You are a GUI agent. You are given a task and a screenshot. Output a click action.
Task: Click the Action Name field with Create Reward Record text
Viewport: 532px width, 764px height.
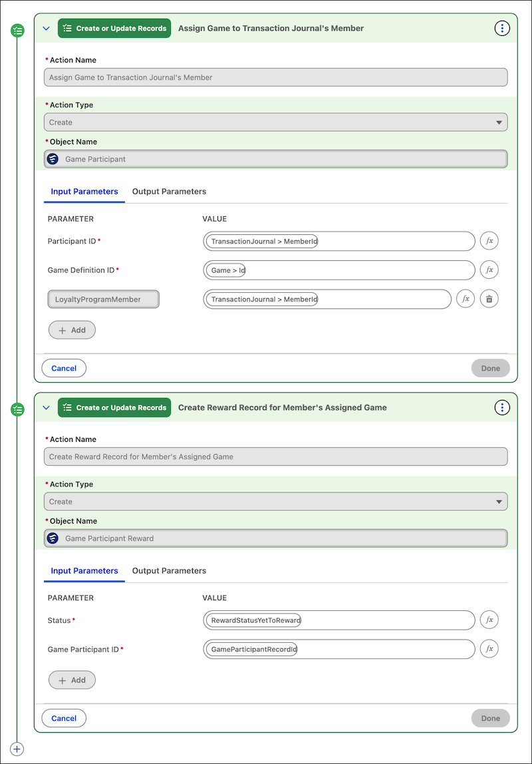coord(275,457)
